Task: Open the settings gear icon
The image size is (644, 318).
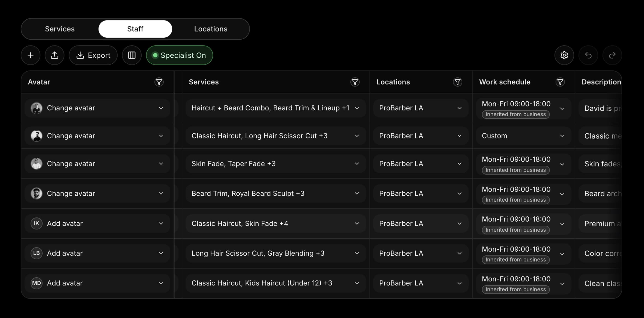Action: click(x=564, y=55)
